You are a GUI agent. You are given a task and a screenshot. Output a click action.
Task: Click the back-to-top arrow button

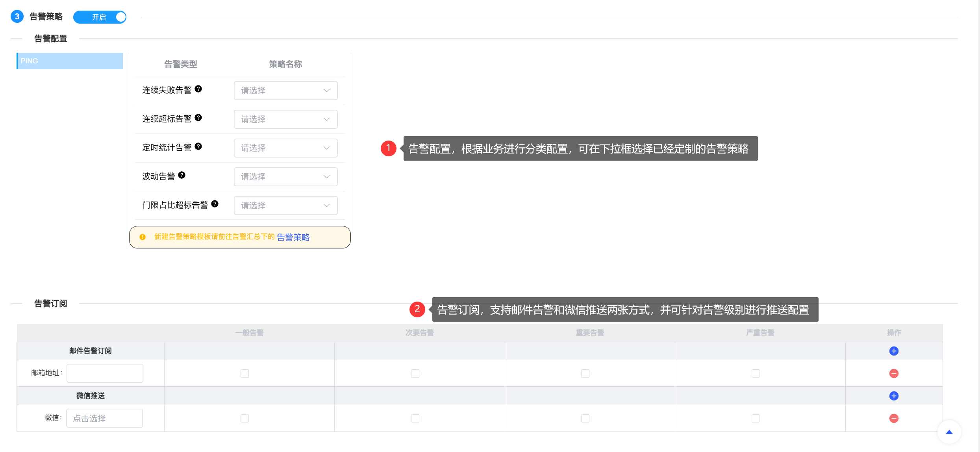tap(949, 432)
